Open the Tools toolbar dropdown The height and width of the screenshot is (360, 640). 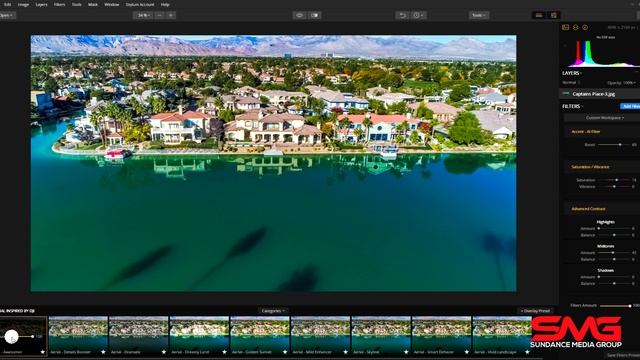pos(478,16)
